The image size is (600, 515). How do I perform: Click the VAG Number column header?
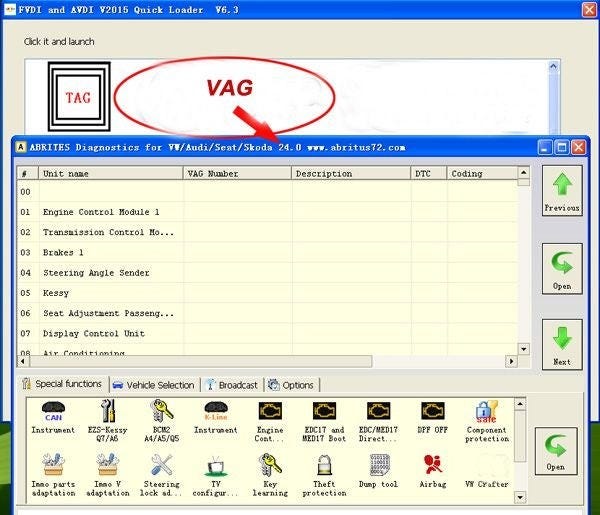pyautogui.click(x=237, y=174)
